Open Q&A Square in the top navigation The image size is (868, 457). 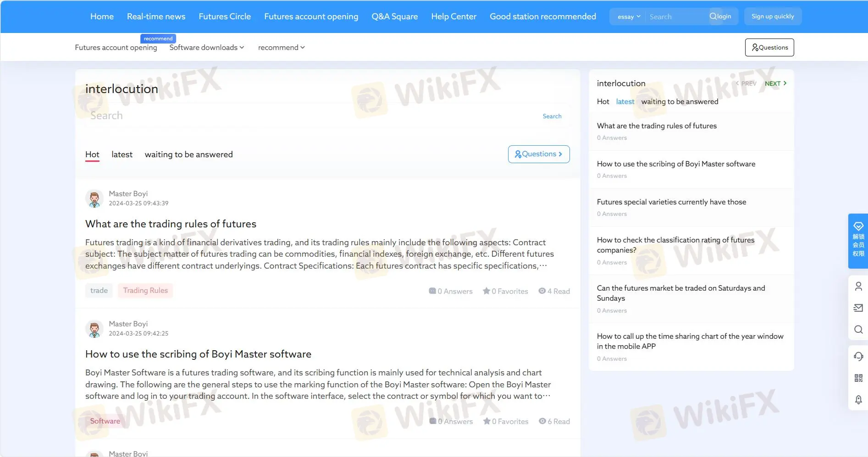pos(394,17)
